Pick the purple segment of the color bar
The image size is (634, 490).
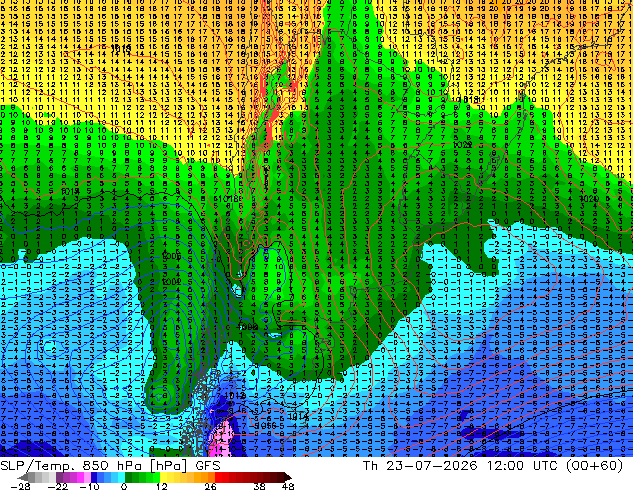pos(66,477)
